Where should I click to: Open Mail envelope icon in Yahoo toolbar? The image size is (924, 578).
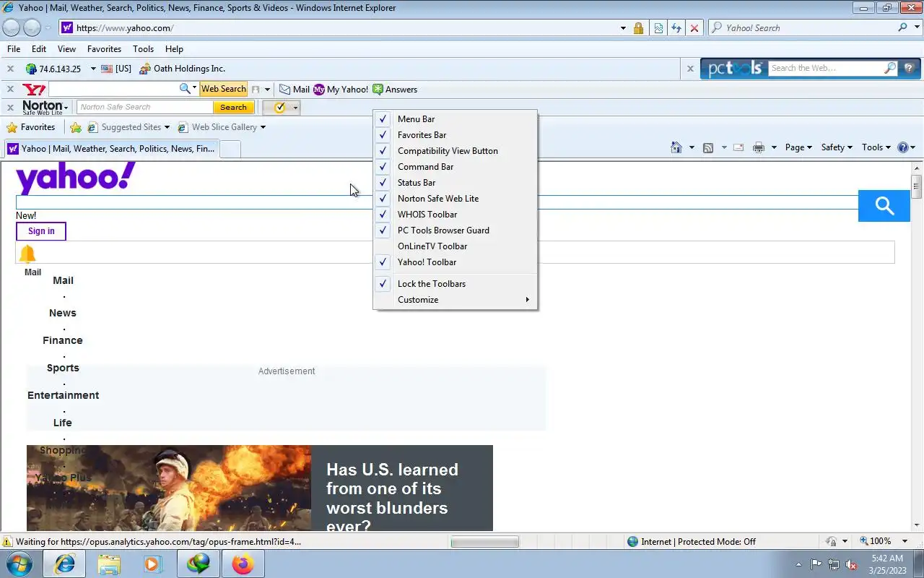coord(285,90)
